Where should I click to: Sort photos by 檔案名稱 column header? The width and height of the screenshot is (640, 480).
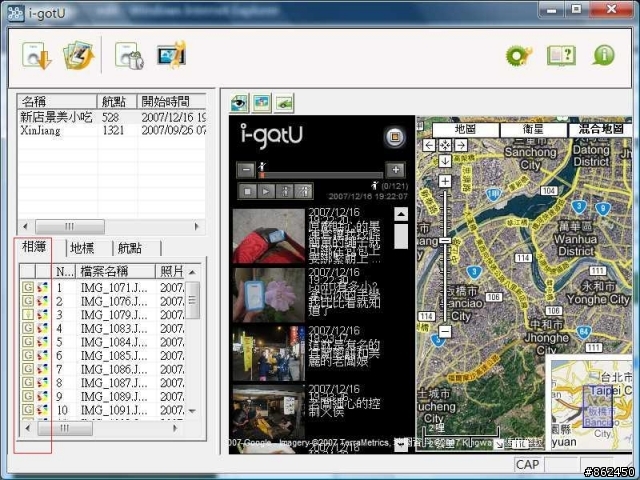pyautogui.click(x=116, y=271)
